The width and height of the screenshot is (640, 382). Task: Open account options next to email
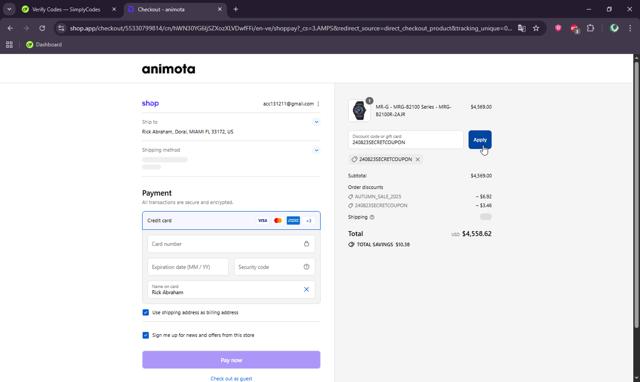pos(318,104)
